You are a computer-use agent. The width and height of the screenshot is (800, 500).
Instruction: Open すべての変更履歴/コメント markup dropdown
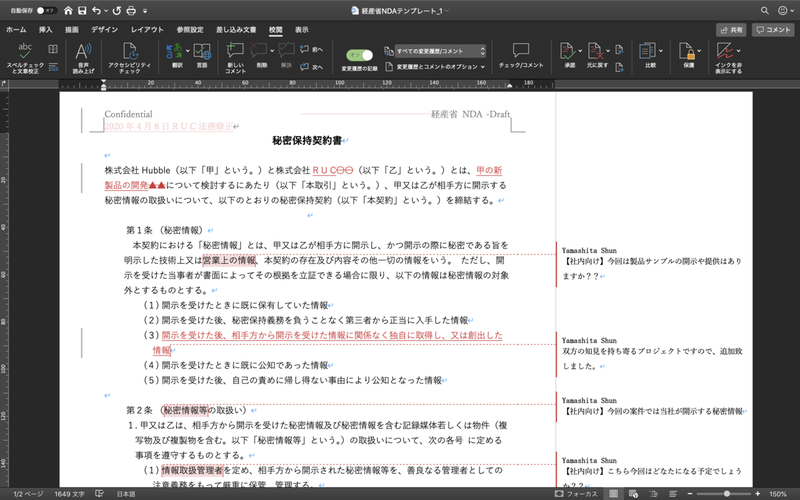pyautogui.click(x=440, y=51)
